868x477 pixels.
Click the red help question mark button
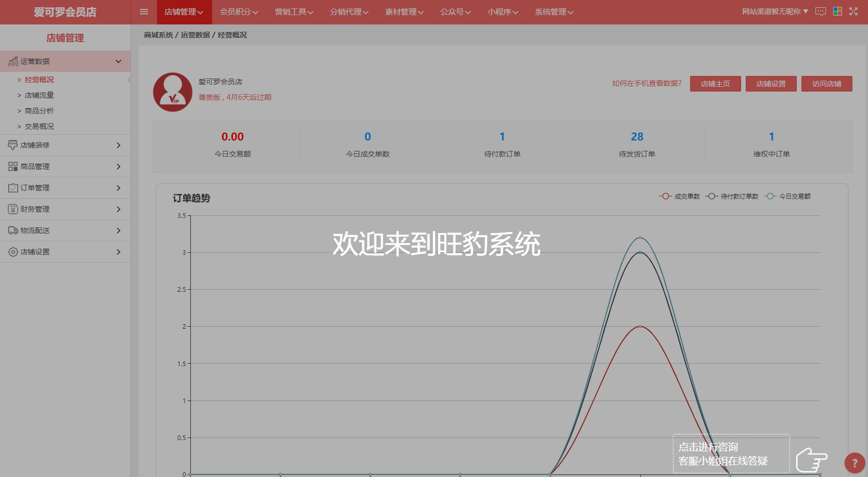pyautogui.click(x=854, y=462)
